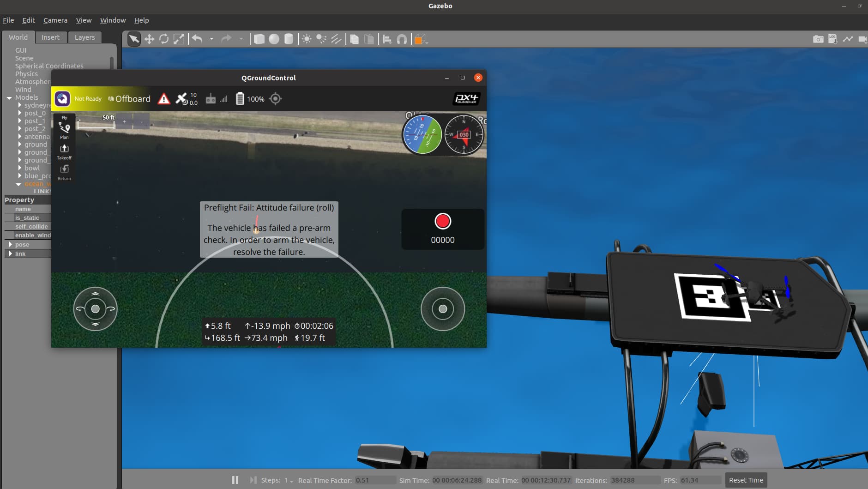
Task: Open the Camera menu
Action: point(55,20)
